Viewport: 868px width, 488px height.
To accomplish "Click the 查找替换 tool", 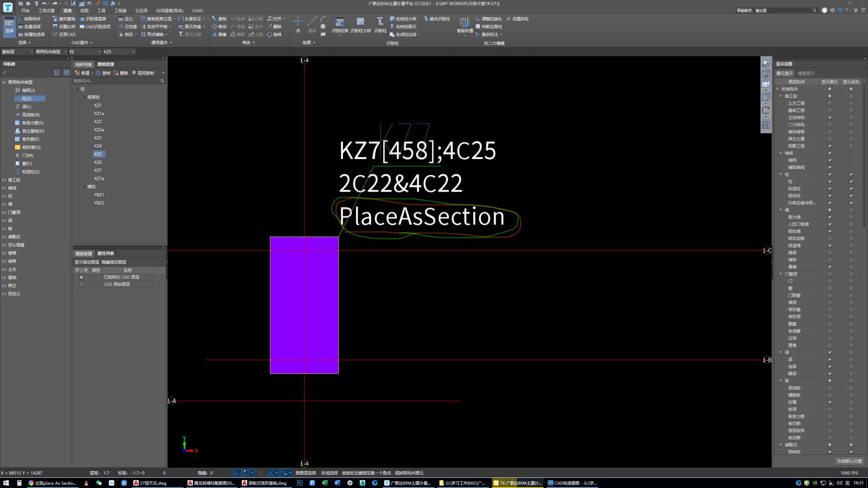I will [64, 19].
